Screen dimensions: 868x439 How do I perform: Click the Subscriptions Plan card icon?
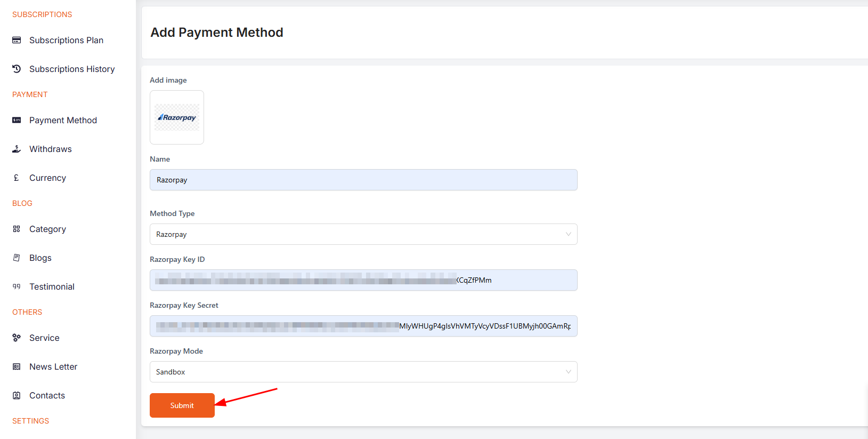pos(17,40)
